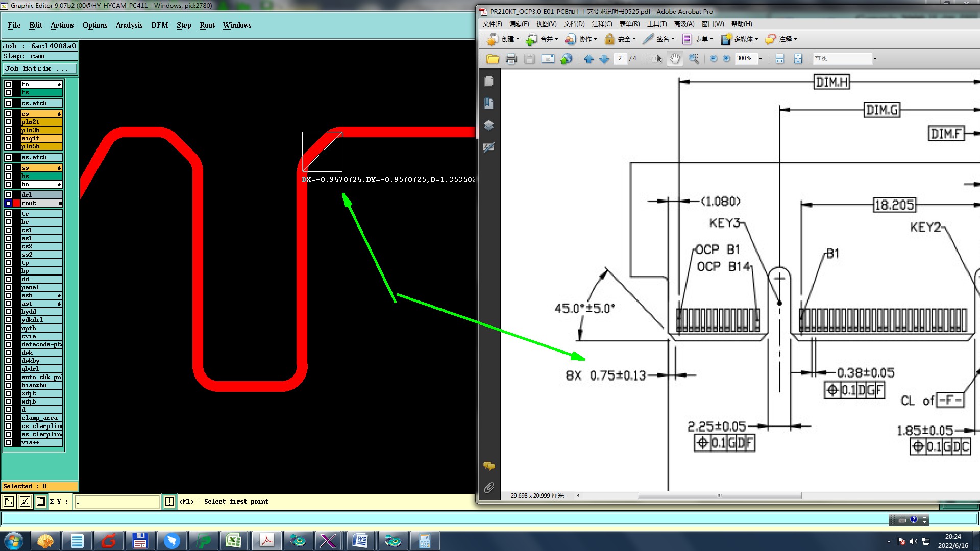Print the PDF with printer icon
The width and height of the screenshot is (980, 551).
click(511, 59)
